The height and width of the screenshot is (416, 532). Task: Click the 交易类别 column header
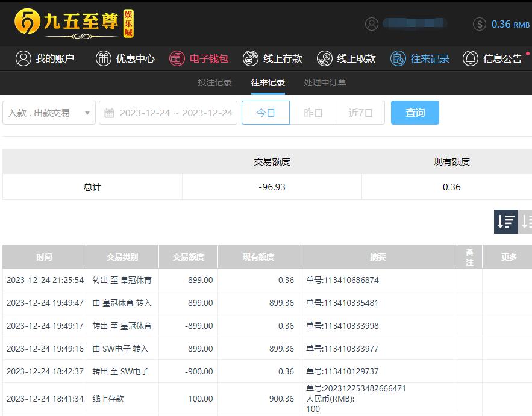click(122, 257)
